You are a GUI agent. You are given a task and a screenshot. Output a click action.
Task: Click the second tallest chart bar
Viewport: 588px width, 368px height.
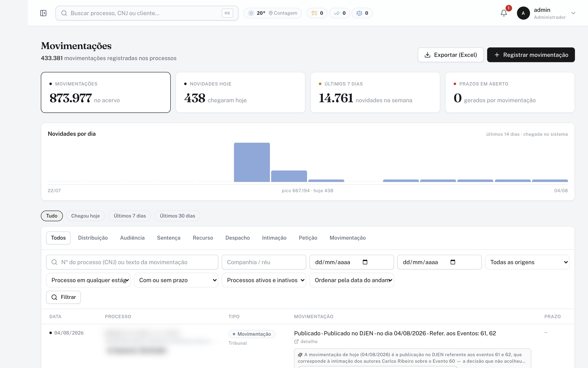[x=289, y=176]
